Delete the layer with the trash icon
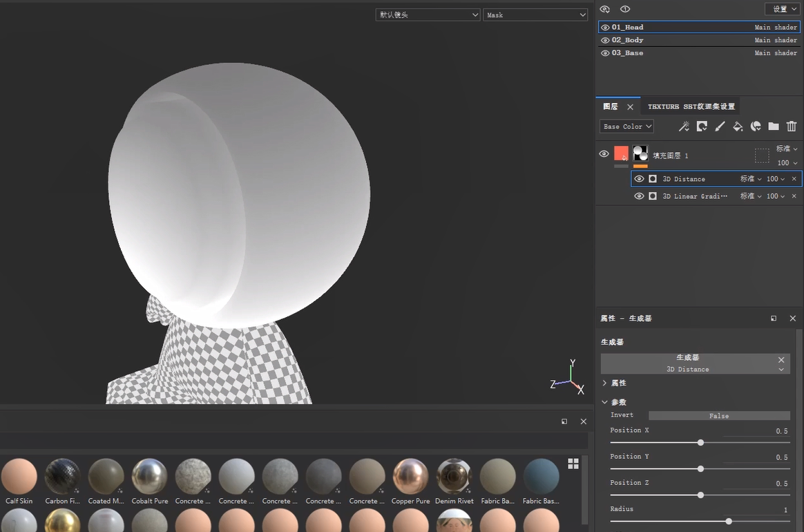 [x=792, y=126]
